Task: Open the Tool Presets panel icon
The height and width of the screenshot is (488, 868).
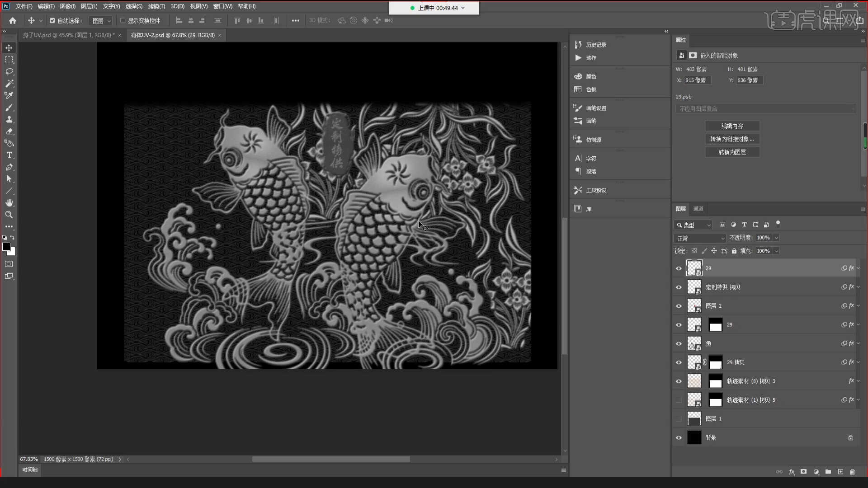Action: 578,190
